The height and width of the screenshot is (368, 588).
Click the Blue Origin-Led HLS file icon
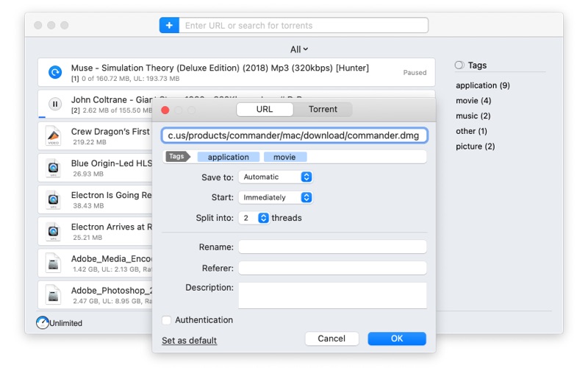pos(53,168)
